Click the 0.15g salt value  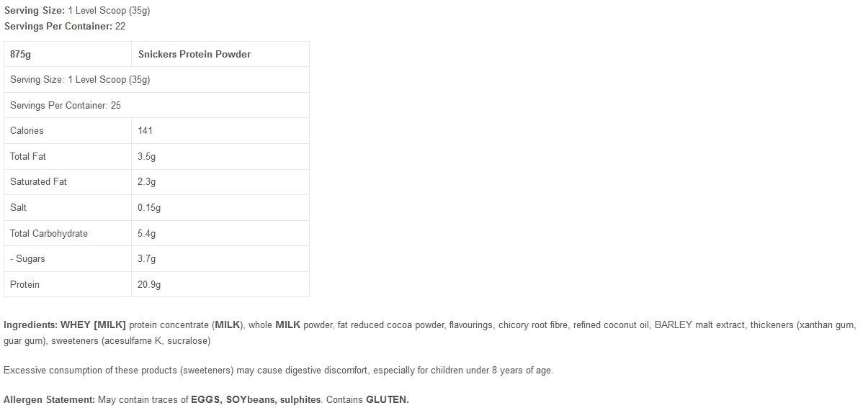coord(149,207)
